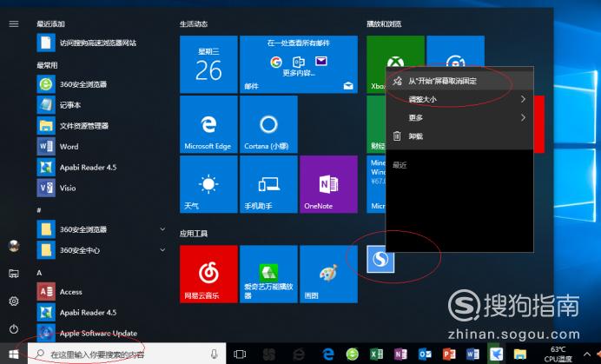Open the OneNote tile
The height and width of the screenshot is (364, 601).
pos(329,184)
